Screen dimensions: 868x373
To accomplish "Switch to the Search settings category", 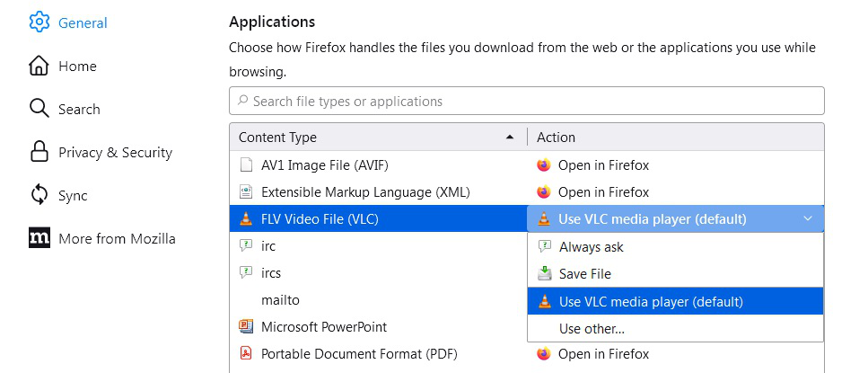I will click(x=65, y=109).
